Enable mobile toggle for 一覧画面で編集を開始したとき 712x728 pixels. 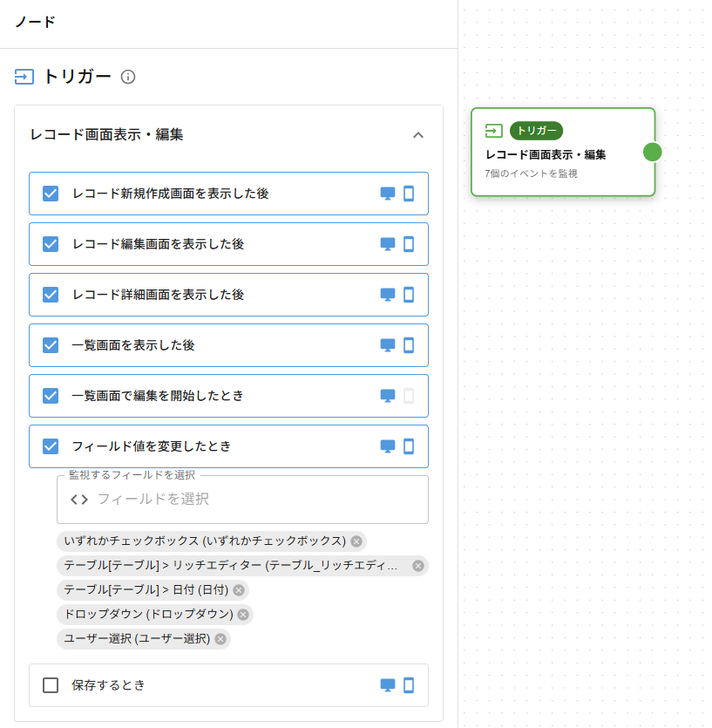coord(409,396)
